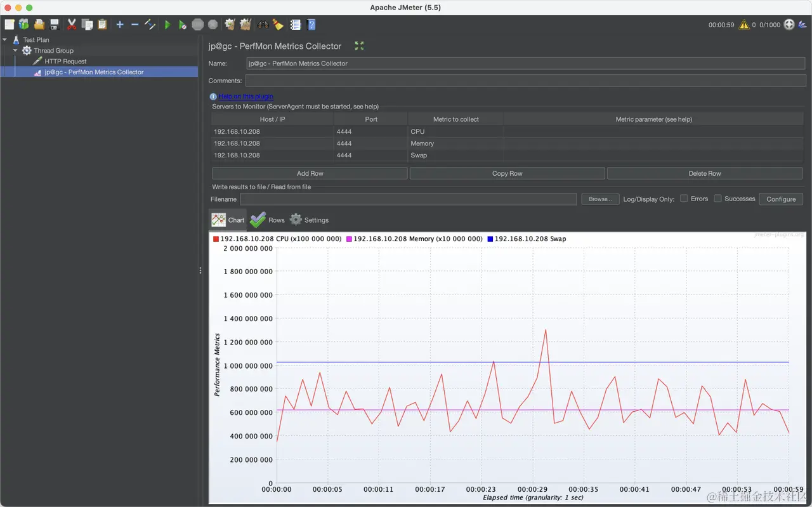This screenshot has width=812, height=507.
Task: Open Search with the binoculars icon
Action: pyautogui.click(x=263, y=25)
